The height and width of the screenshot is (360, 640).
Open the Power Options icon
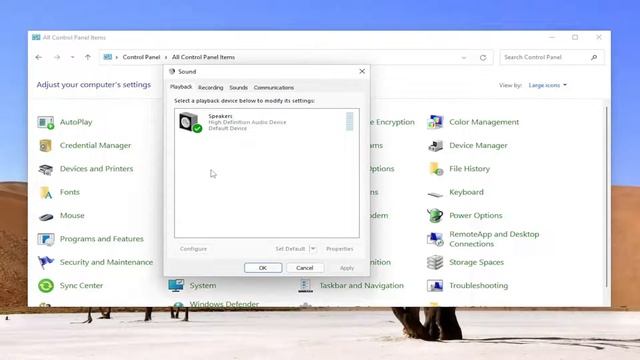click(435, 215)
